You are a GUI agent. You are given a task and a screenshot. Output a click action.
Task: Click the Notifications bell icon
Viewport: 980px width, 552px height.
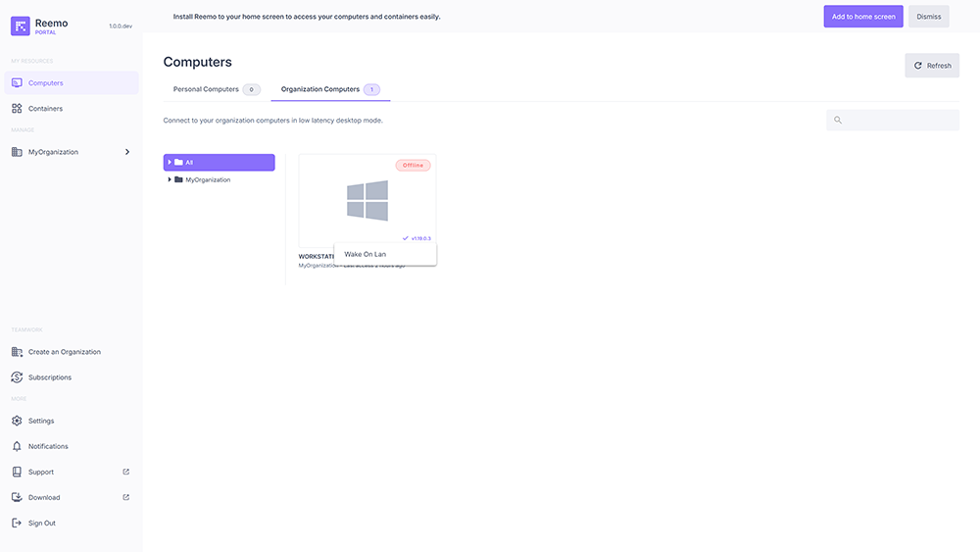coord(17,446)
